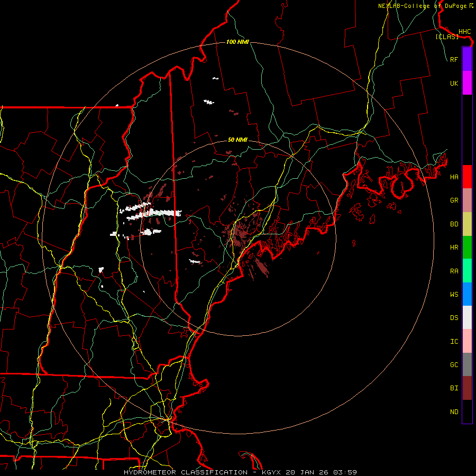Click the RA light green swatch
Image resolution: width=476 pixels, height=476 pixels.
coord(467,271)
